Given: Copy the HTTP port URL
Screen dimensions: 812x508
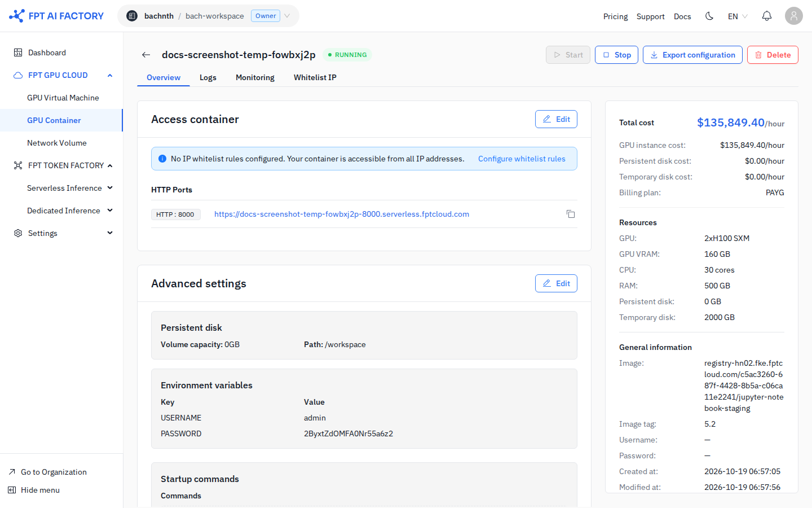Looking at the screenshot, I should (571, 214).
